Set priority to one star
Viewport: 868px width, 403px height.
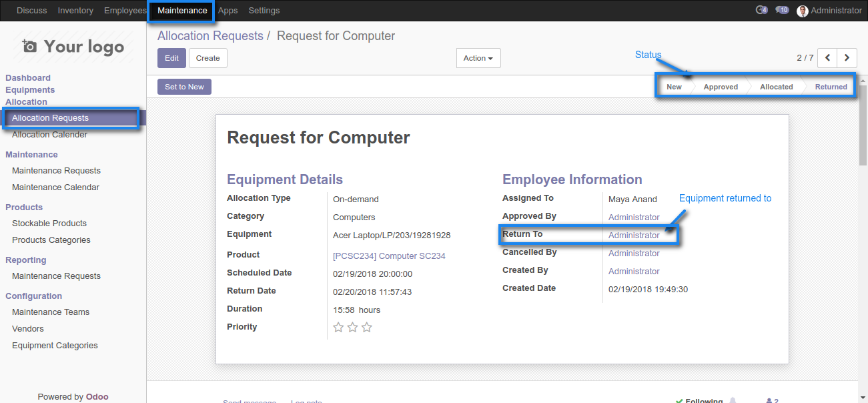pos(338,327)
